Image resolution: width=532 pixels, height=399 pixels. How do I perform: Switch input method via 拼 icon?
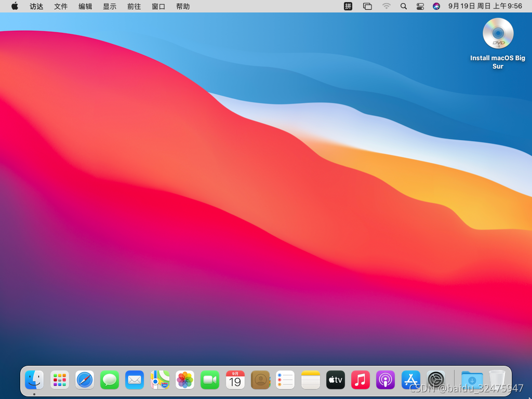(x=348, y=6)
